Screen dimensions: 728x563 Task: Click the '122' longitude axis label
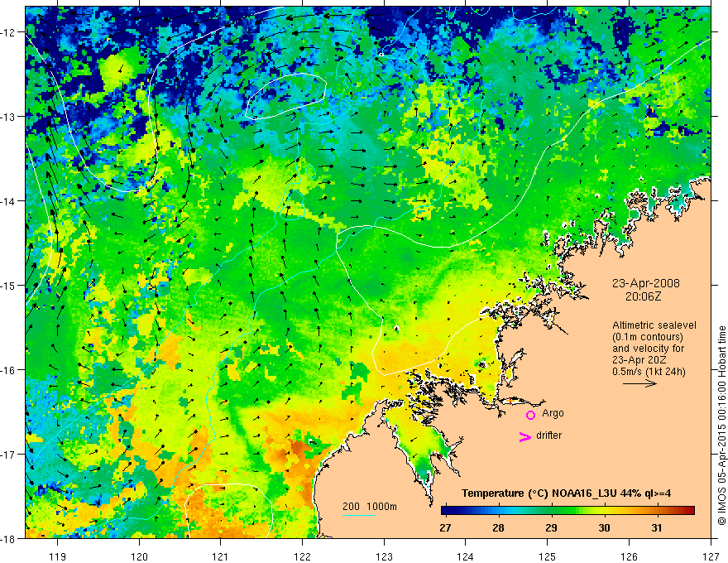[302, 556]
